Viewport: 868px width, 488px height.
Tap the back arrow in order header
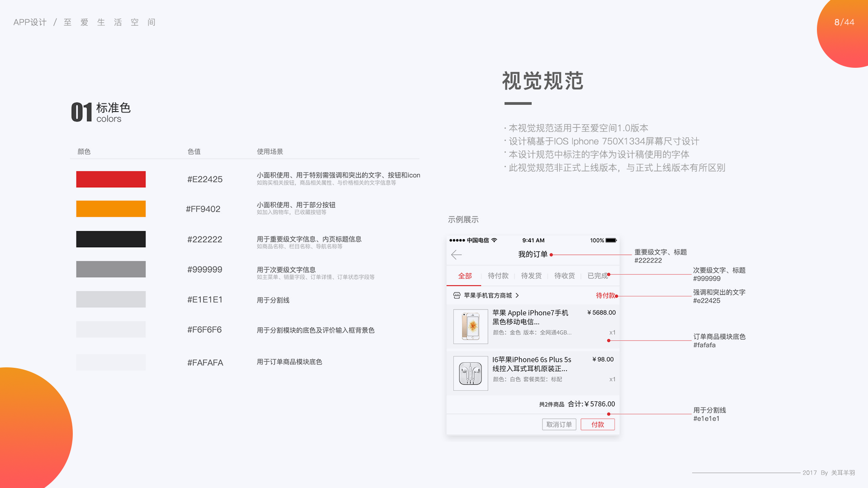tap(456, 255)
